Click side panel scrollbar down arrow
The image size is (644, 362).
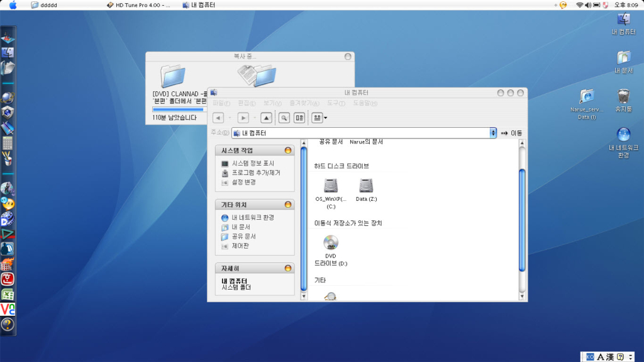(x=304, y=296)
